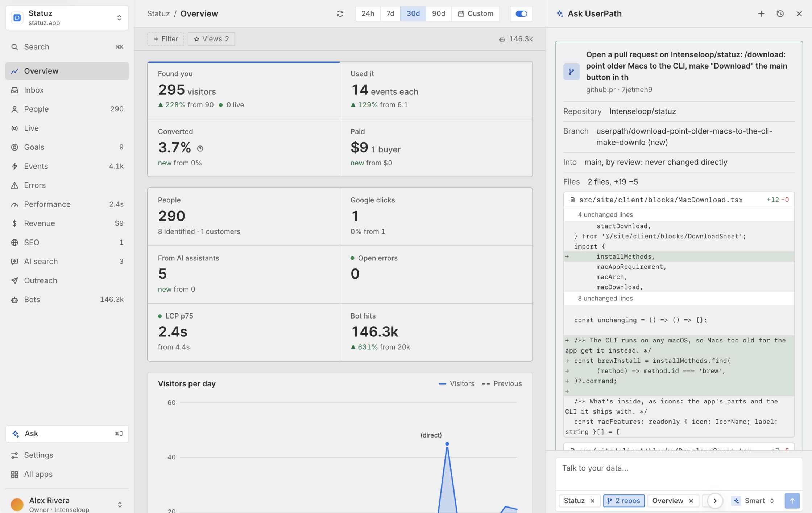The width and height of the screenshot is (812, 513).
Task: Open Settings in the sidebar
Action: pos(67,455)
